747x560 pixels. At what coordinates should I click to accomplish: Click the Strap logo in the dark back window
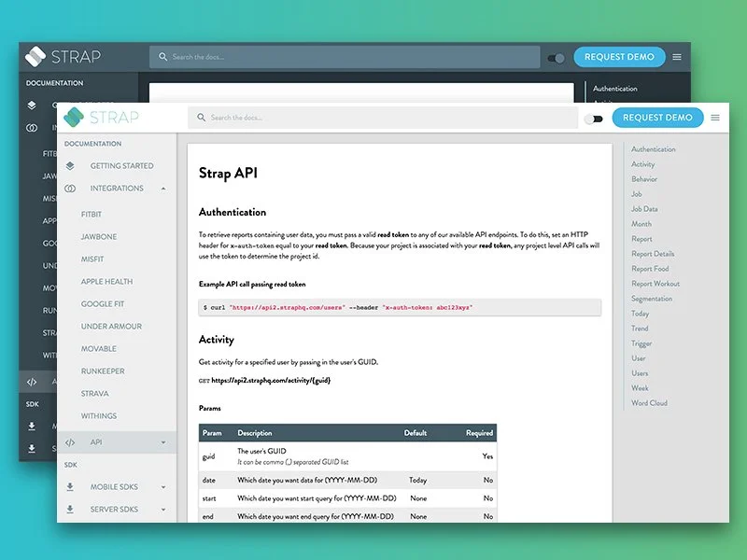click(63, 57)
